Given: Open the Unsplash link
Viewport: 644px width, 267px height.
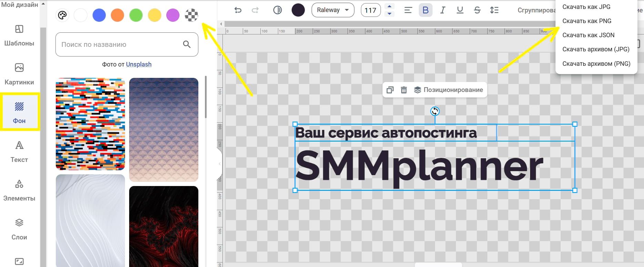Looking at the screenshot, I should coord(139,64).
